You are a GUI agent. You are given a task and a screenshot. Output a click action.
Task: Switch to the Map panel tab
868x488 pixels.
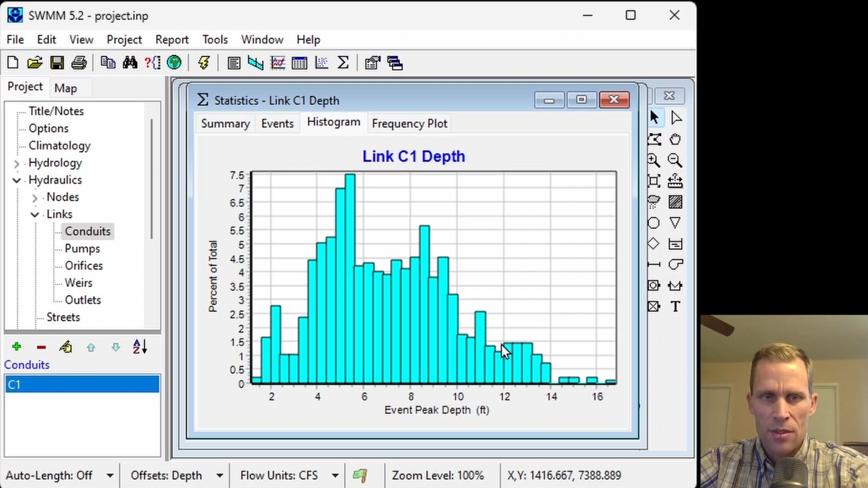65,88
